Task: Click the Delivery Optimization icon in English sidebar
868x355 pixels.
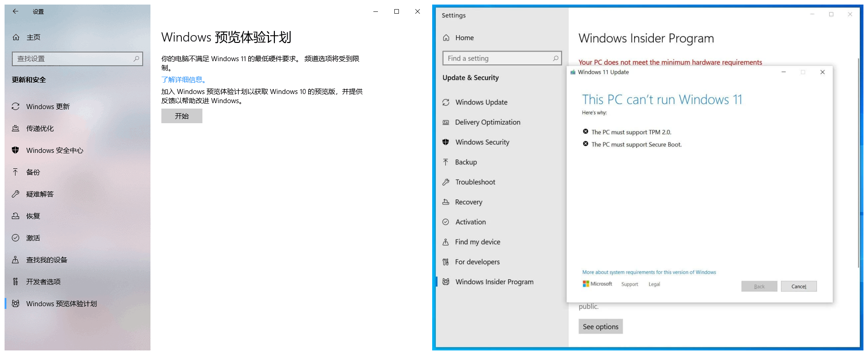Action: point(446,122)
